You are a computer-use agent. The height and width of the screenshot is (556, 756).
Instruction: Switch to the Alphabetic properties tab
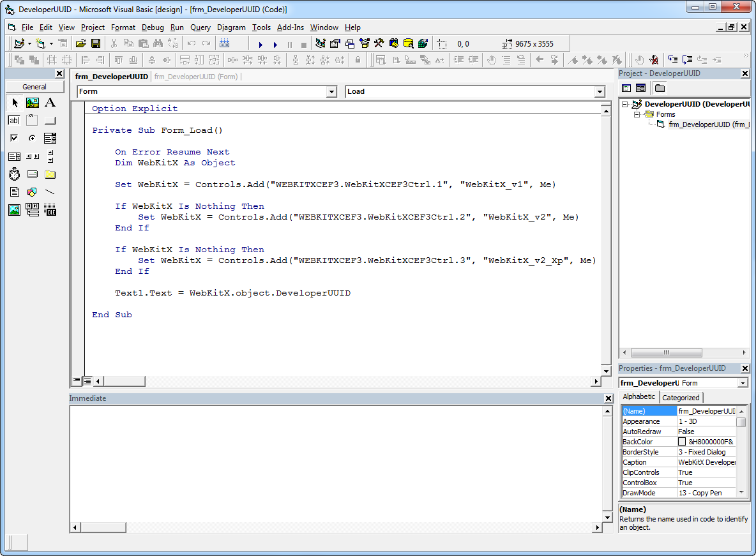click(x=639, y=396)
